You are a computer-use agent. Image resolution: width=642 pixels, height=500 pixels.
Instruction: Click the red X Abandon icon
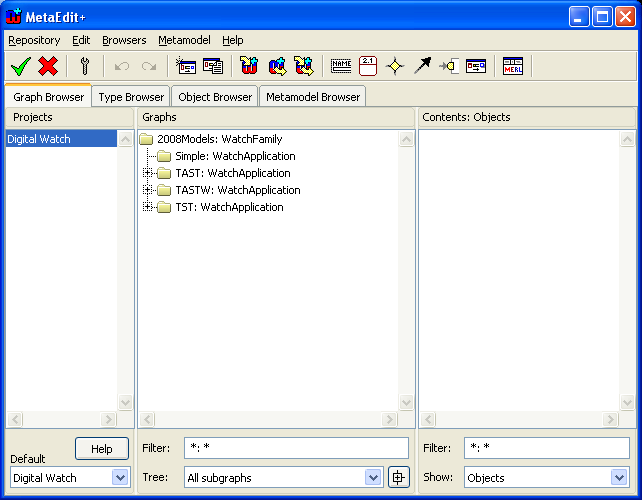[x=48, y=66]
